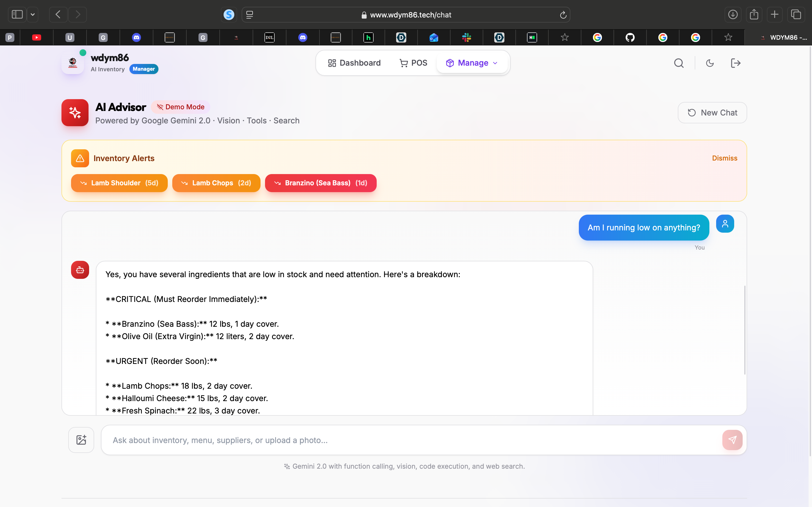
Task: Go to the Dashboard tab
Action: click(x=354, y=63)
